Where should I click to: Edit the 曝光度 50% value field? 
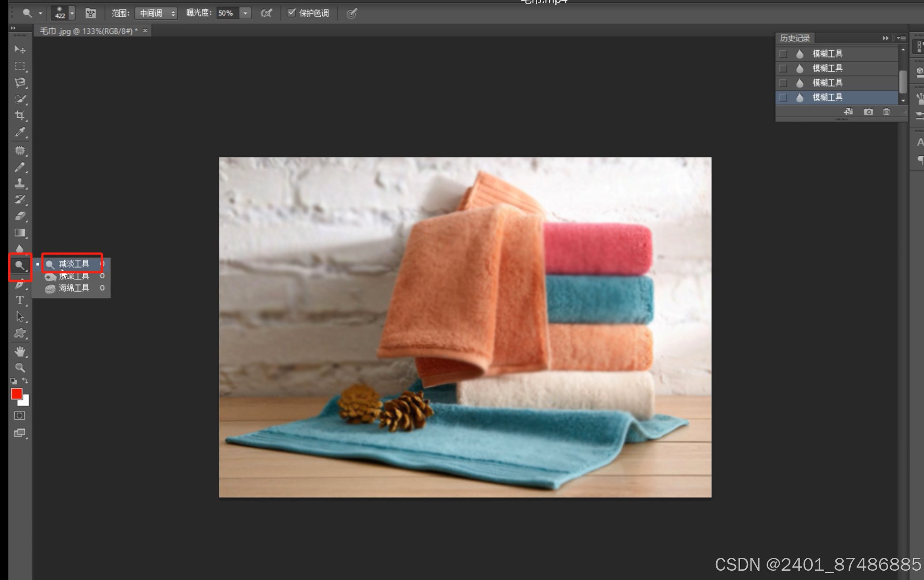(227, 13)
